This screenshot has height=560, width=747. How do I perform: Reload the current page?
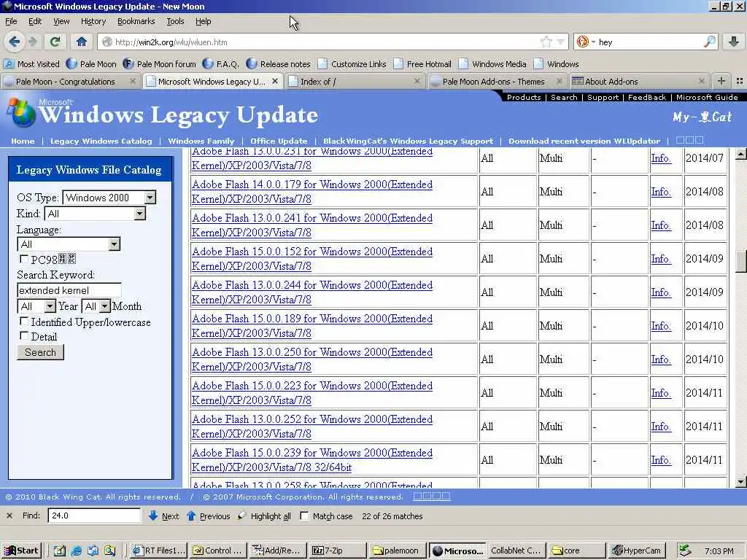coord(55,42)
